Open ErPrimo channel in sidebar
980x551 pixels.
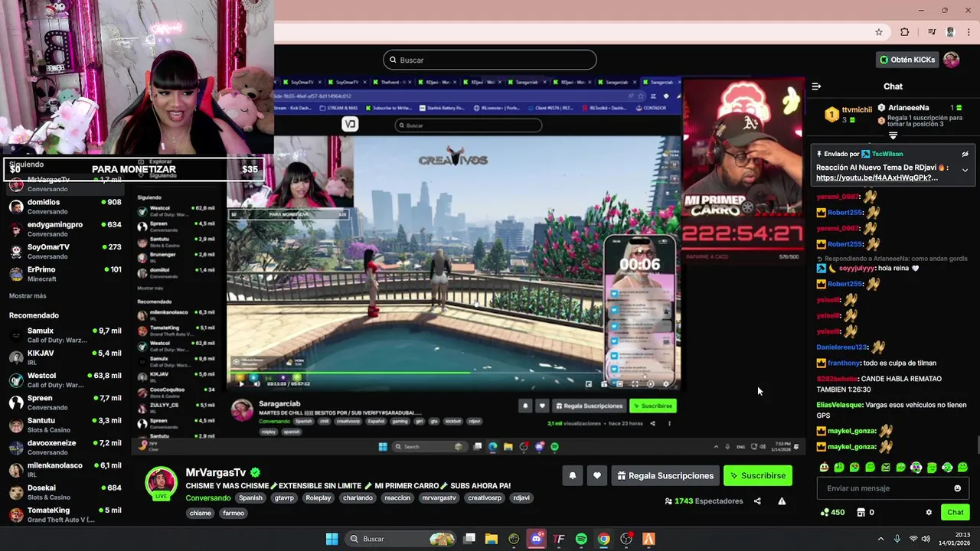point(66,274)
